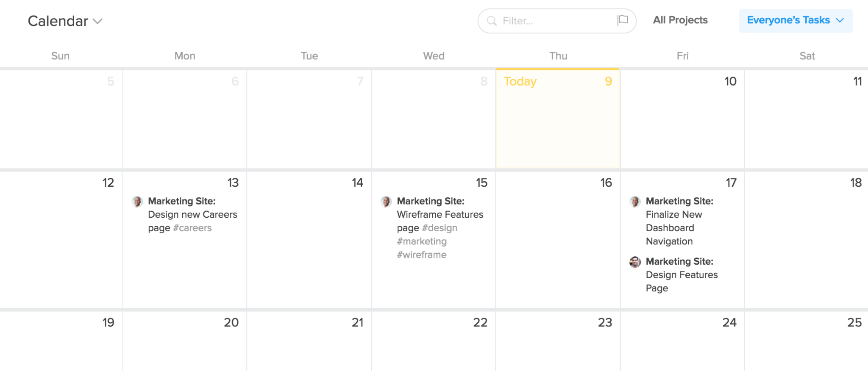Expand the Calendar view dropdown chevron
868x371 pixels.
tap(98, 22)
